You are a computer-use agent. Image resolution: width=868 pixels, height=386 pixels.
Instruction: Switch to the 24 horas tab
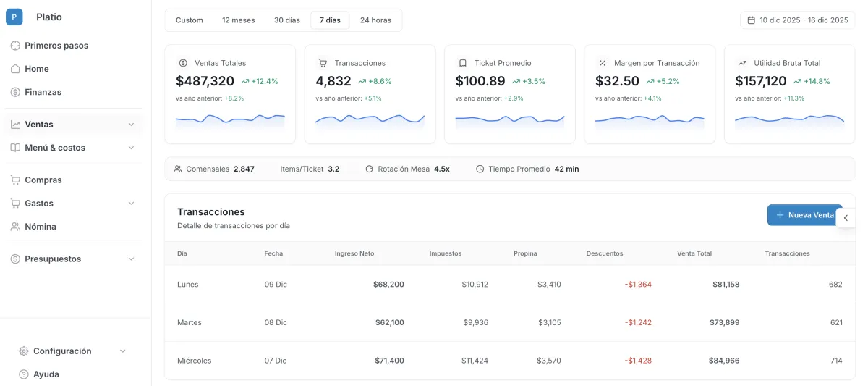375,20
